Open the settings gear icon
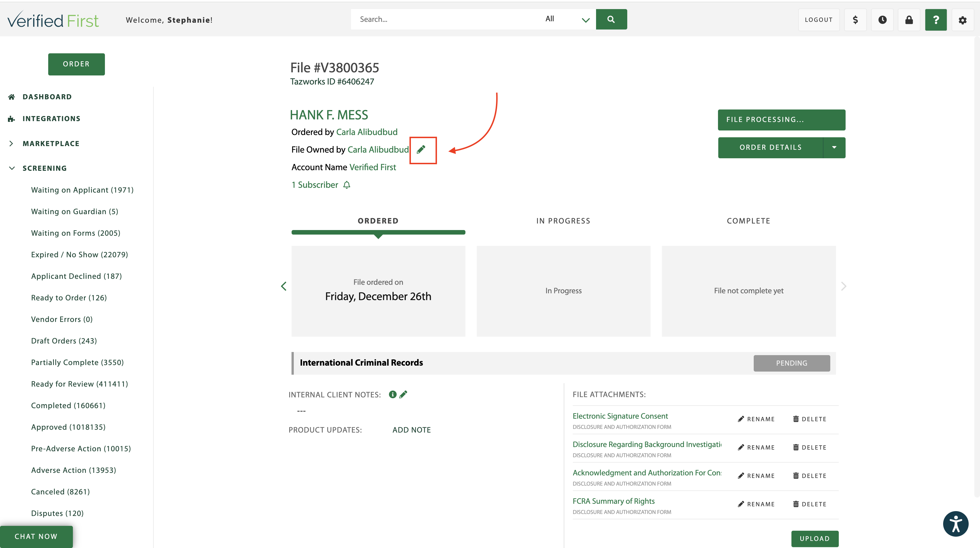 [962, 20]
